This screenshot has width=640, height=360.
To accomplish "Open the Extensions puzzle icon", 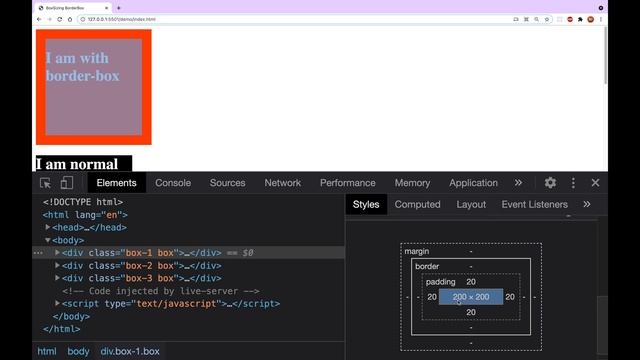I will 580,19.
